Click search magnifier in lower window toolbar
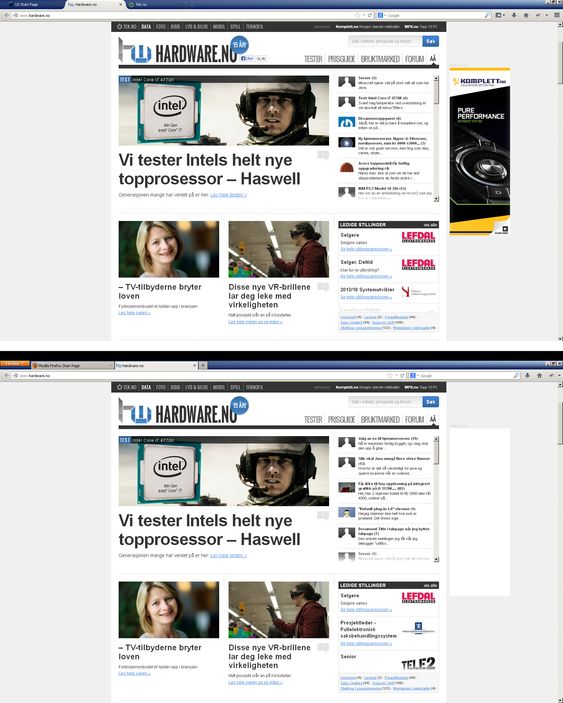This screenshot has height=703, width=563. click(x=516, y=376)
